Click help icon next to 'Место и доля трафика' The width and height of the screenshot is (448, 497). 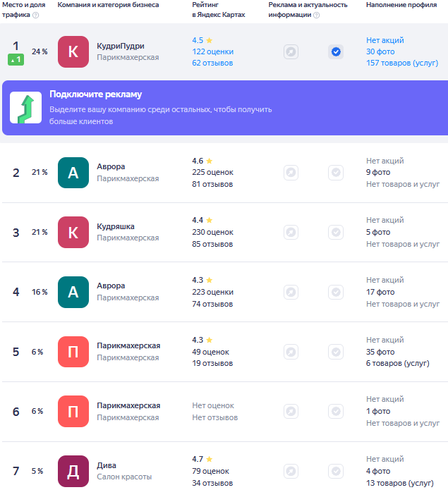point(36,15)
